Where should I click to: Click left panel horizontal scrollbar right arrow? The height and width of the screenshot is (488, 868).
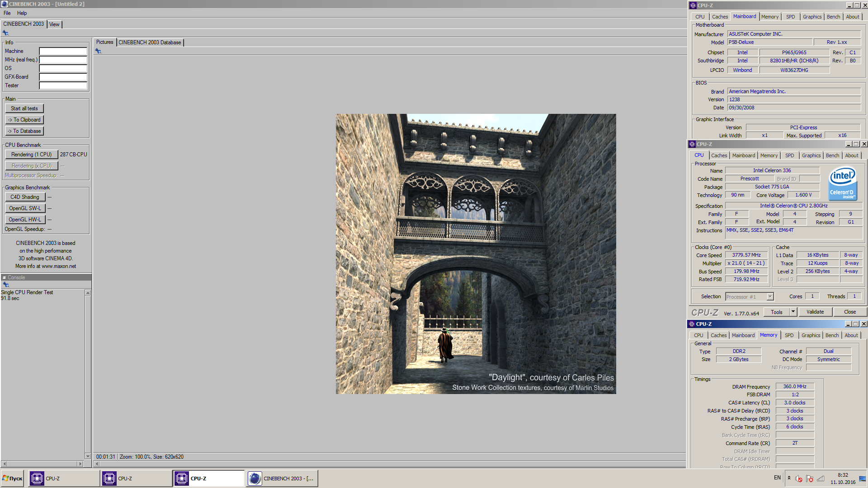pyautogui.click(x=80, y=464)
